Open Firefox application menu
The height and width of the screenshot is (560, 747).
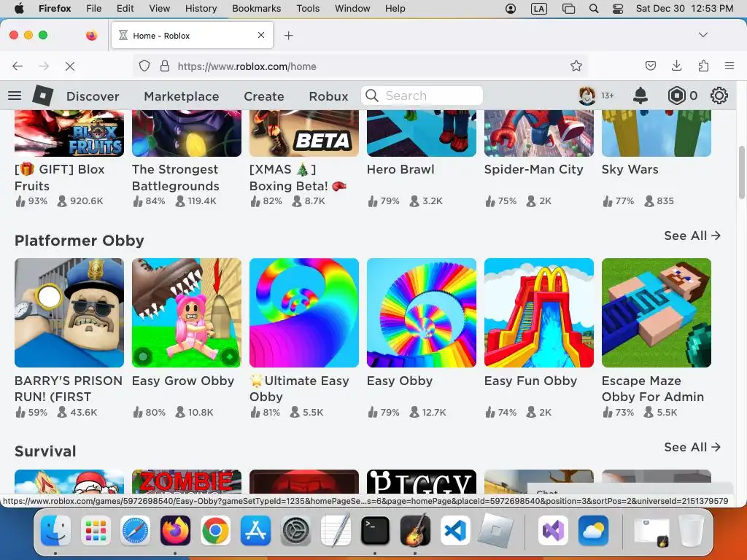729,66
